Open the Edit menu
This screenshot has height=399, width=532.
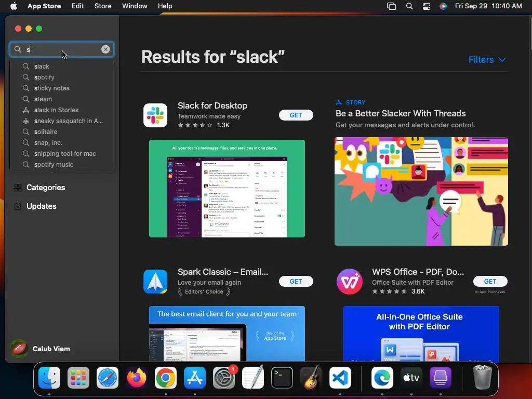click(x=78, y=6)
